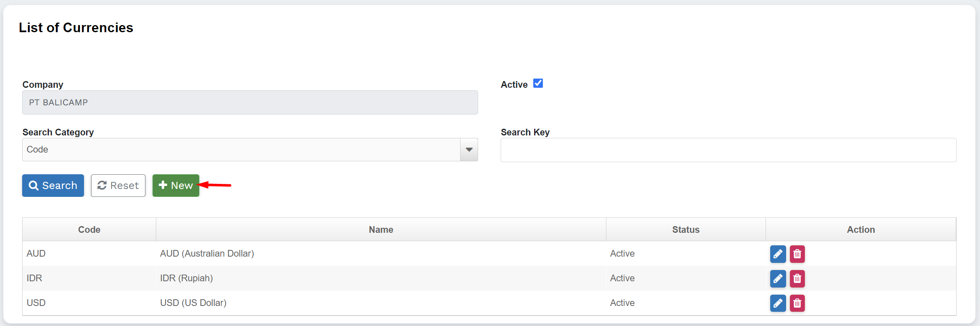Click pencil icon for IDR row
The height and width of the screenshot is (326, 980).
pyautogui.click(x=778, y=278)
